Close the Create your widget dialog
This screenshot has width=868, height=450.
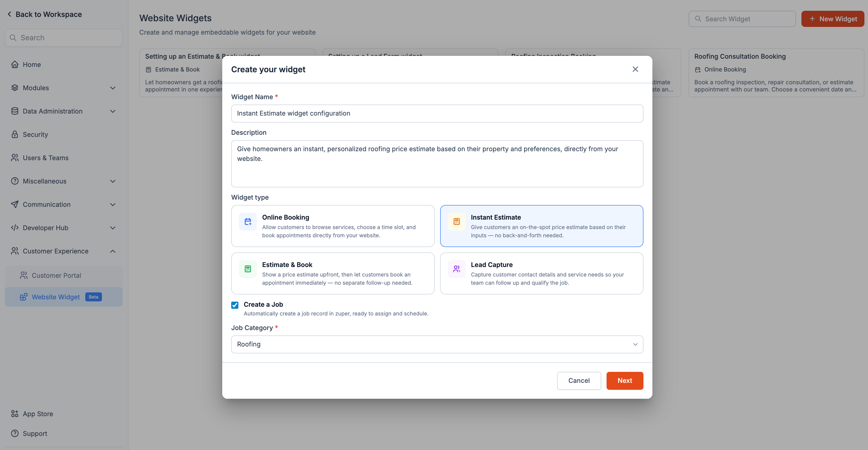tap(635, 69)
